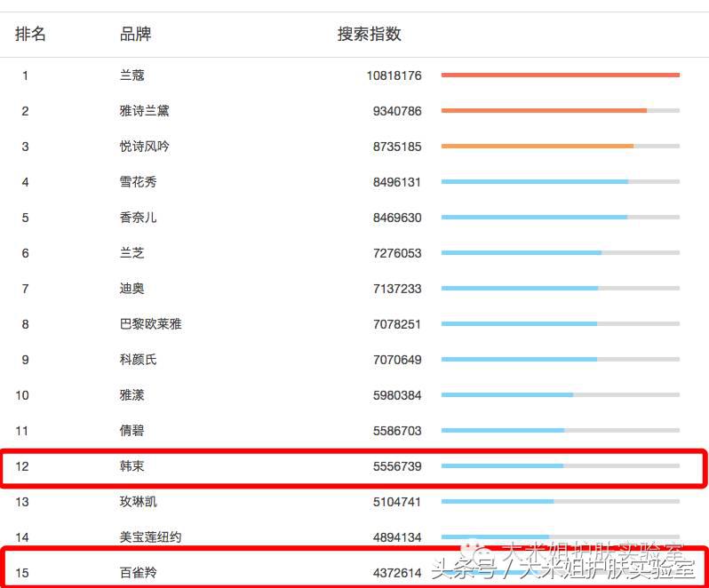709x588 pixels.
Task: Click search index value 7078251
Action: click(397, 324)
